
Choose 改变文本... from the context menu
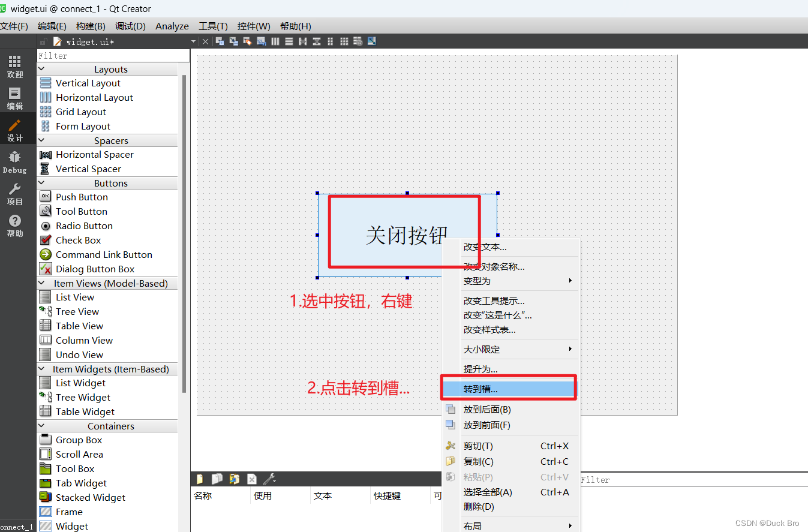point(511,247)
